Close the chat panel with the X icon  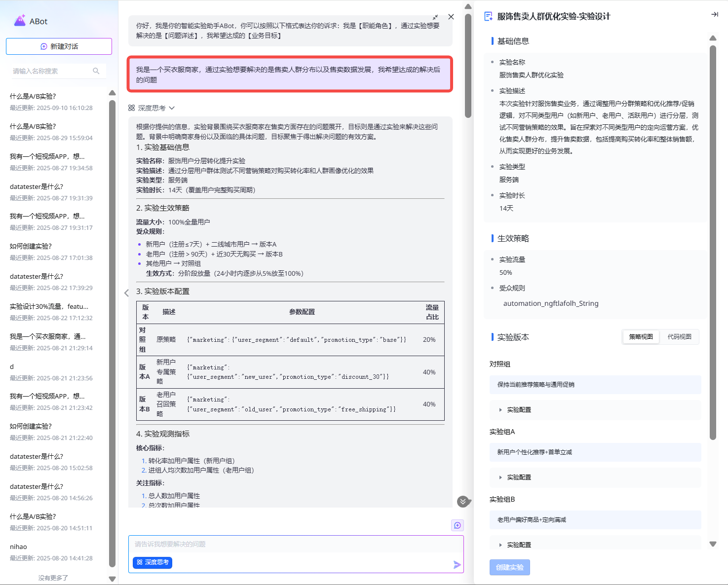pyautogui.click(x=451, y=17)
